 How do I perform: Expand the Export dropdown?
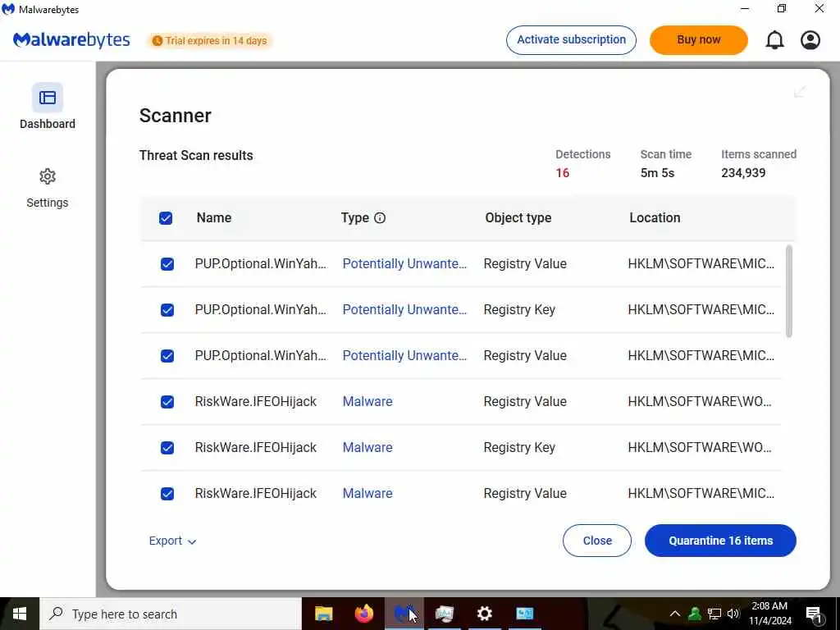(x=172, y=541)
